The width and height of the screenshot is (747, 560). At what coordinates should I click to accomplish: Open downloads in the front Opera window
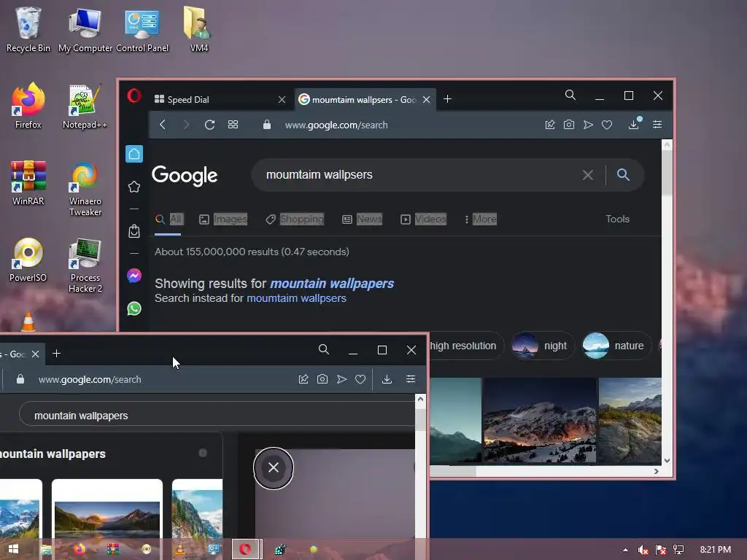pyautogui.click(x=387, y=379)
